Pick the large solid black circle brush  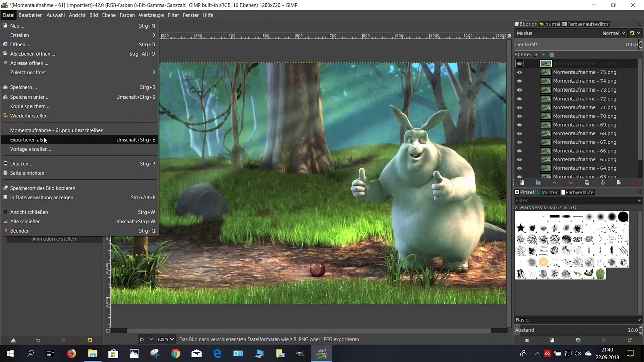623,217
